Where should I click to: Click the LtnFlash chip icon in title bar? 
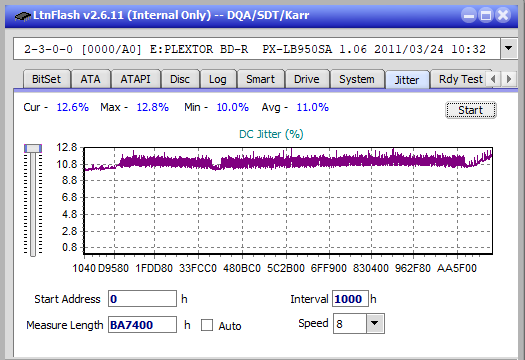click(22, 15)
